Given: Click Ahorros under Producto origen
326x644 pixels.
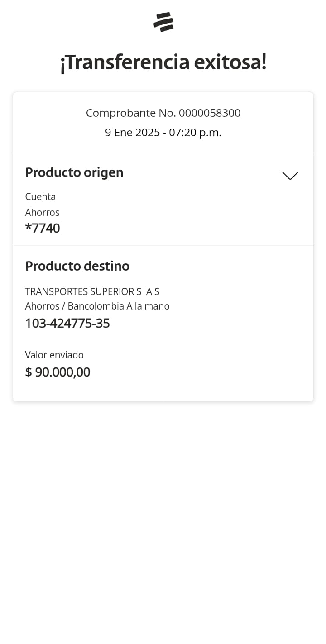Looking at the screenshot, I should [x=42, y=213].
